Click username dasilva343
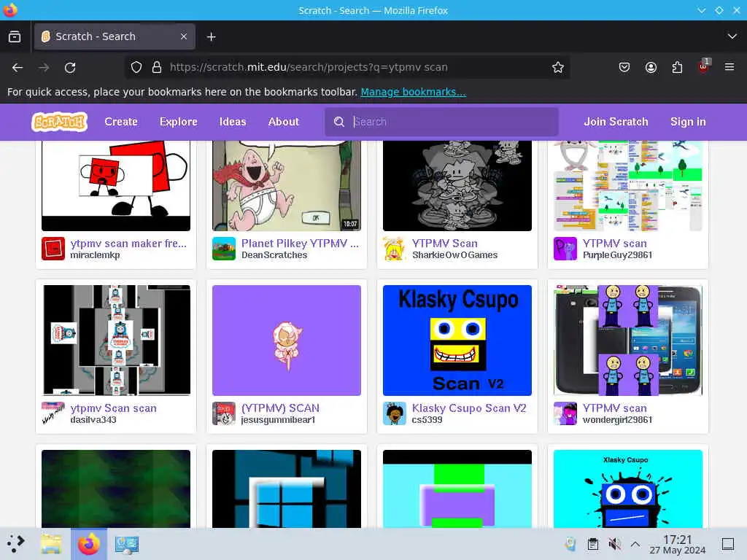 [93, 420]
